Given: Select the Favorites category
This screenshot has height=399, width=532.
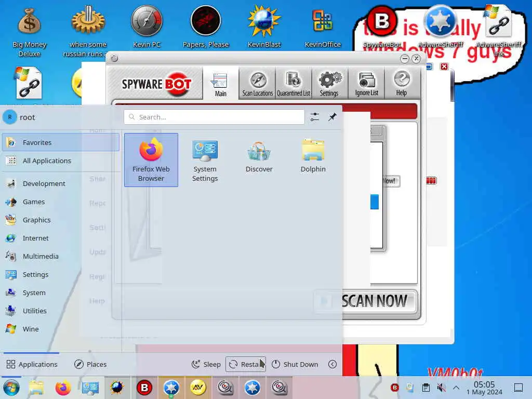Looking at the screenshot, I should (61, 142).
